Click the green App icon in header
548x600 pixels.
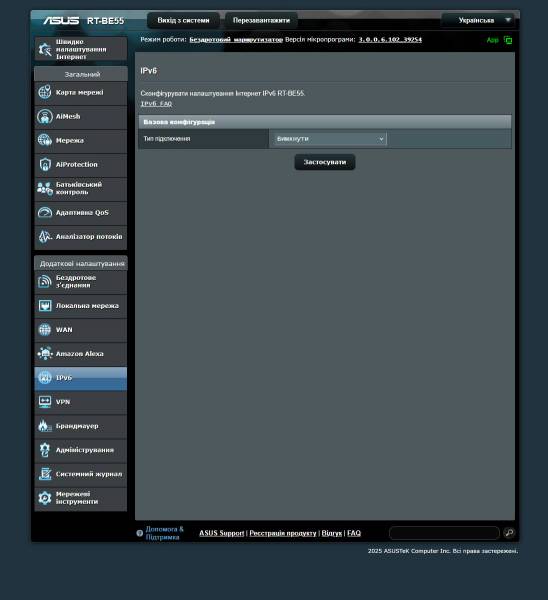click(508, 40)
